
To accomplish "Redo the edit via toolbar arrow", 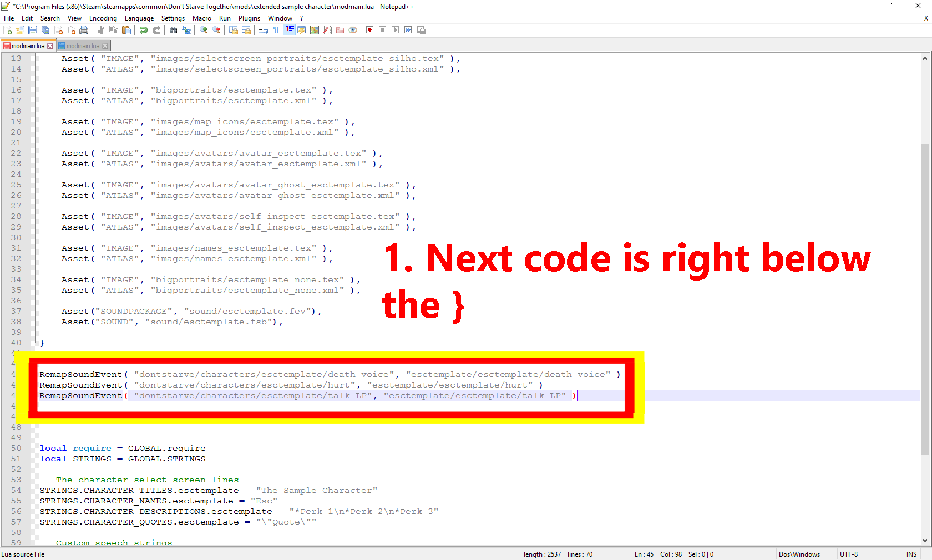I will coord(156,30).
